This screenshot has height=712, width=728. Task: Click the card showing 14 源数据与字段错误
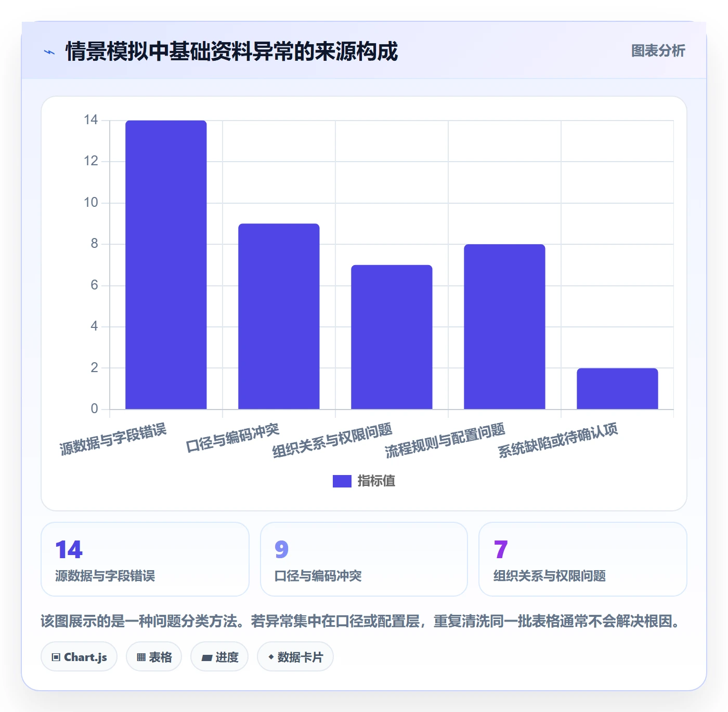145,559
